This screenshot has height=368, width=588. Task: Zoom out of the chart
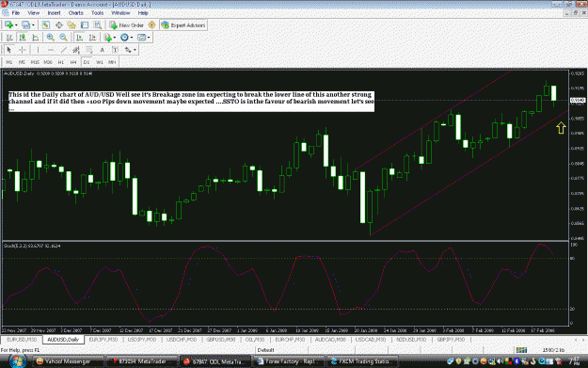pos(63,38)
